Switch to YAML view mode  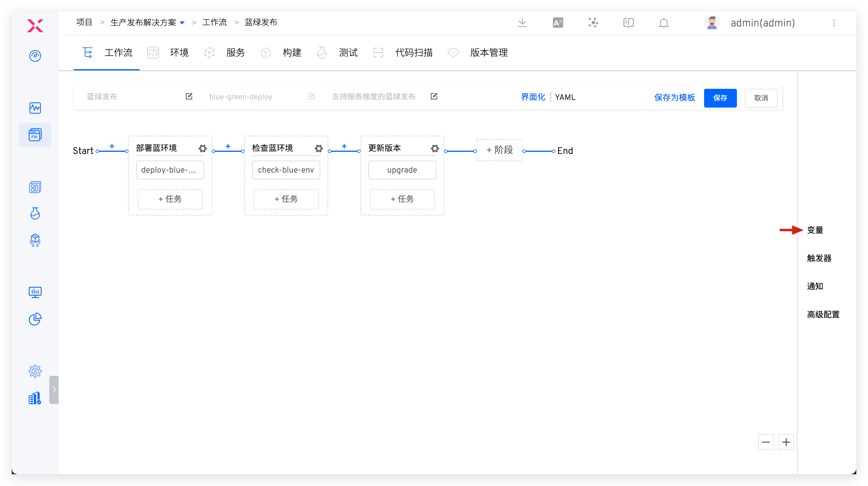pyautogui.click(x=565, y=97)
